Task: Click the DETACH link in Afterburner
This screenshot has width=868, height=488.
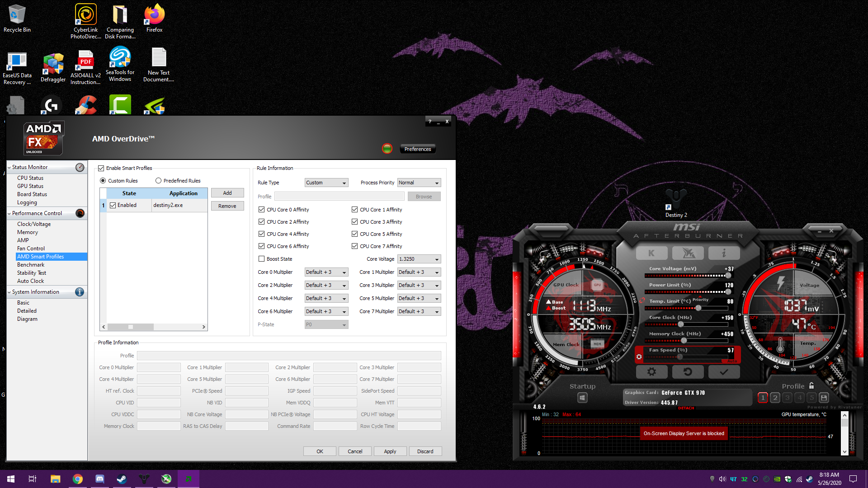Action: [x=686, y=408]
